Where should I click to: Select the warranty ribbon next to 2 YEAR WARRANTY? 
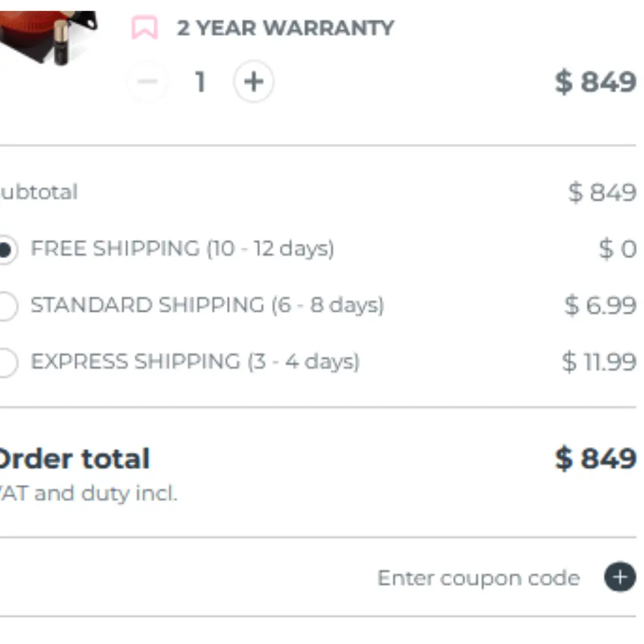(146, 27)
